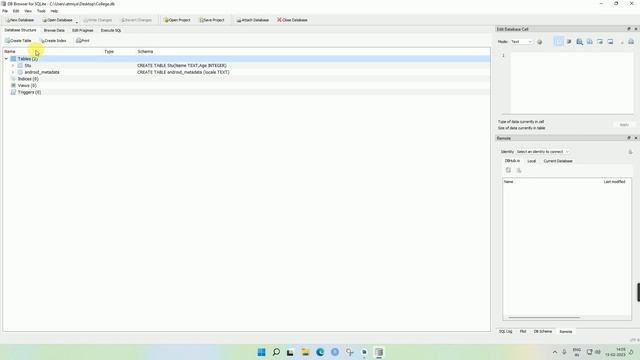Click the Write Changes toolbar button
Screen dimensions: 640x360
tap(97, 20)
